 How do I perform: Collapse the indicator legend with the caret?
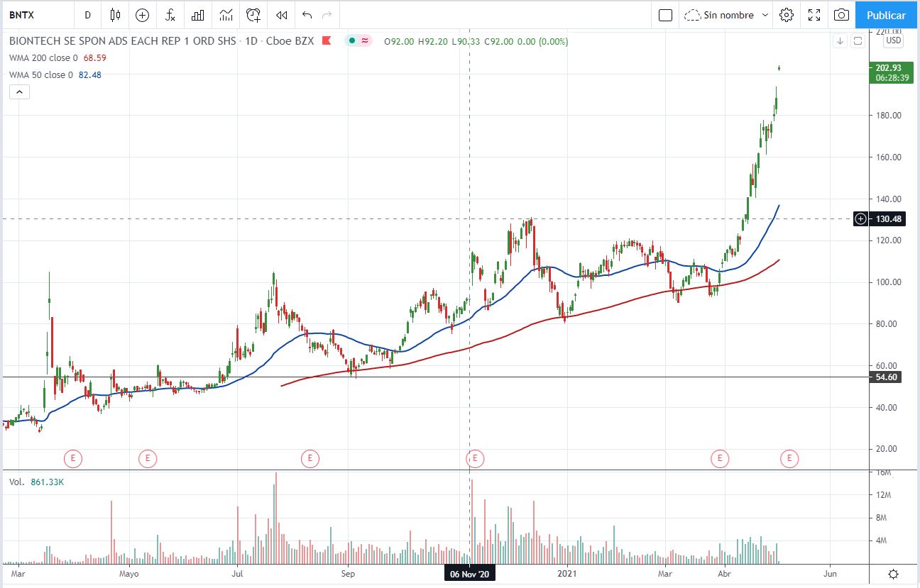(19, 91)
